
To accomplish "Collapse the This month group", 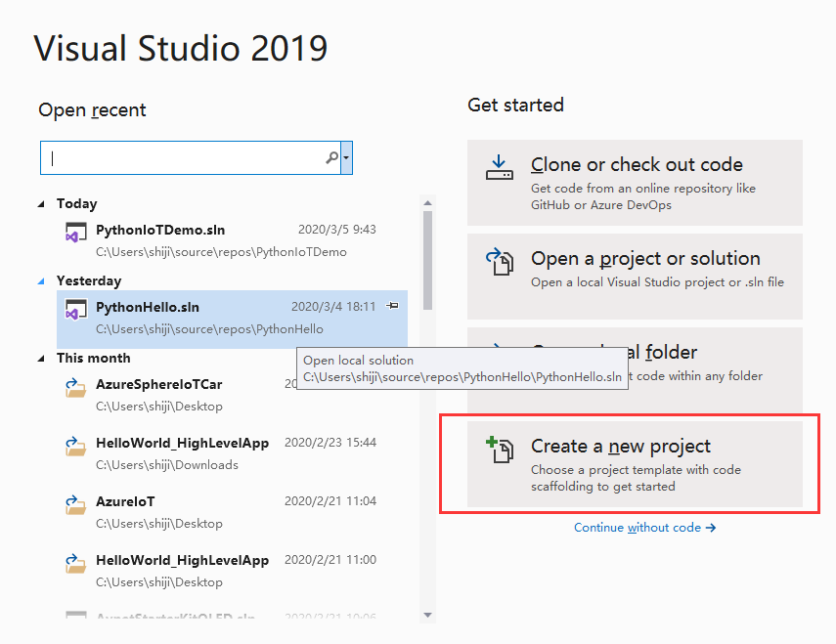I will click(x=42, y=359).
